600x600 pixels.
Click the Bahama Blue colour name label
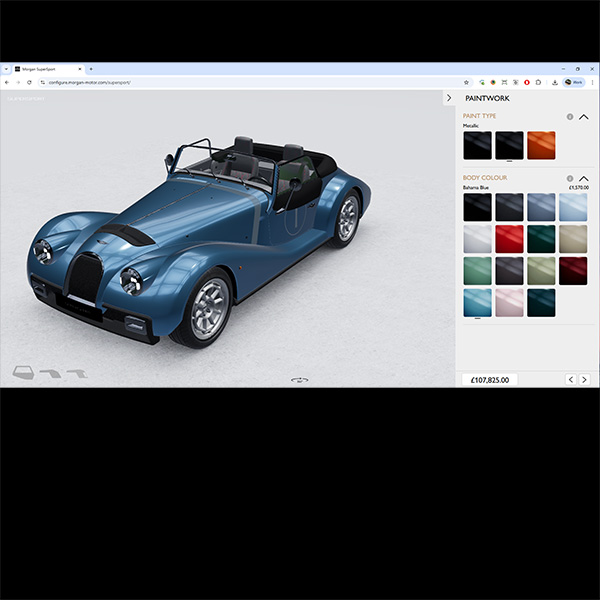click(476, 188)
